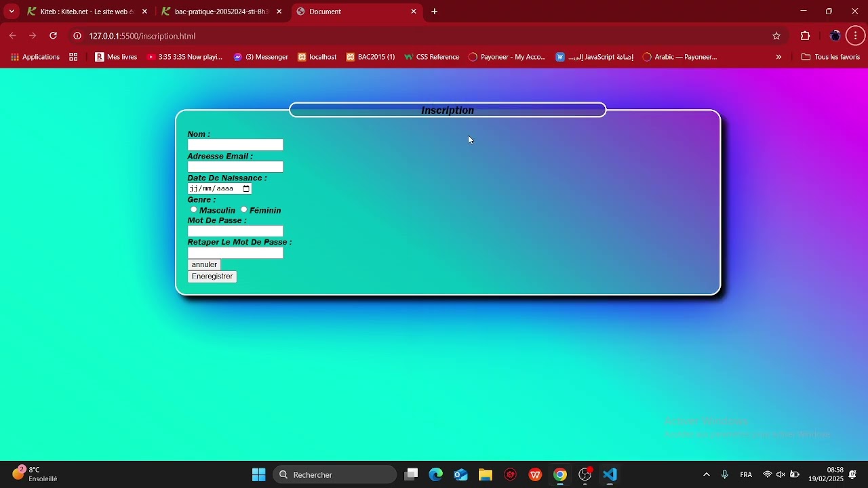Click the muted volume tray icon

pyautogui.click(x=781, y=474)
